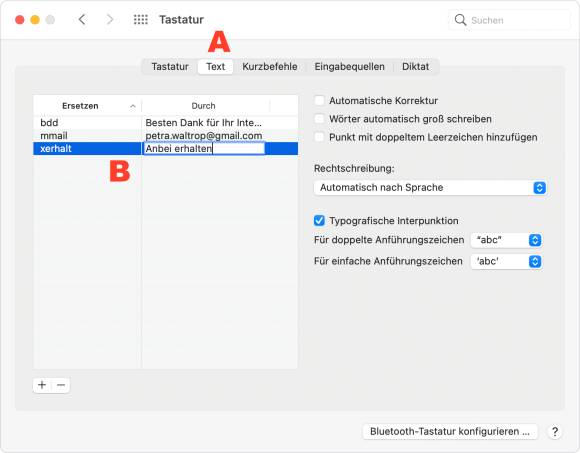Viewport: 580px width, 453px height.
Task: Select the Diktat tab
Action: (x=415, y=67)
